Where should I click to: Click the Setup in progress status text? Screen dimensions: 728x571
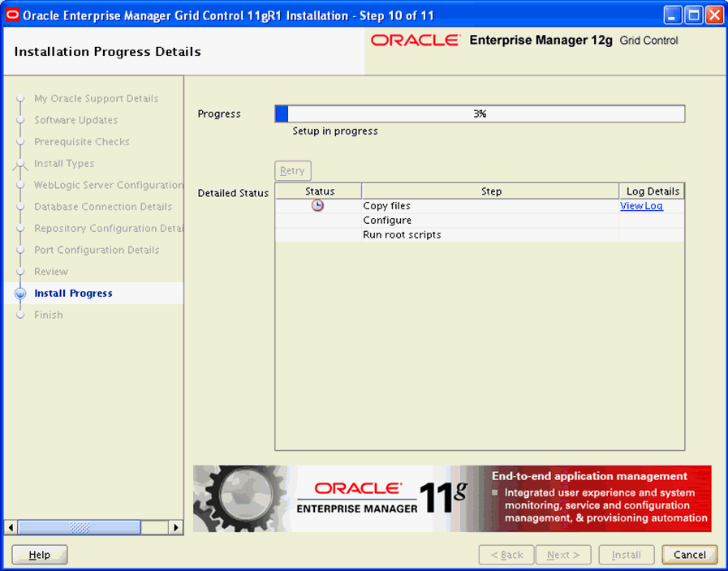335,131
